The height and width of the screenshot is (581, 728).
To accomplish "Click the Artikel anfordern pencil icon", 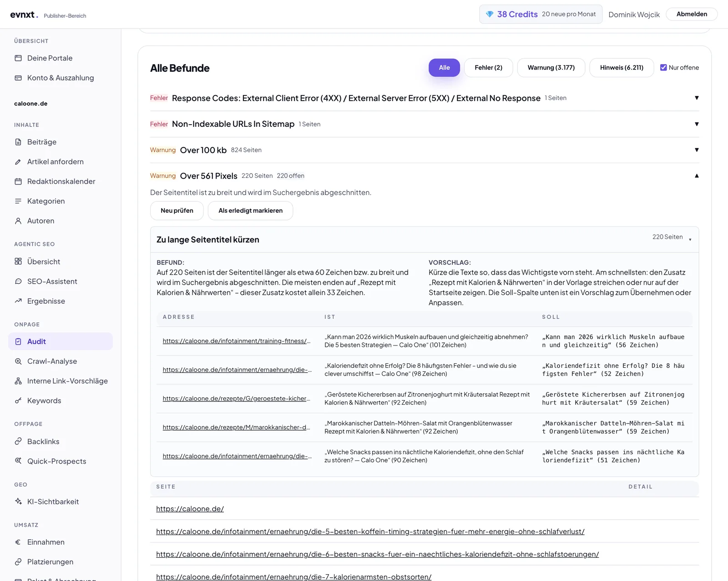I will (x=18, y=162).
